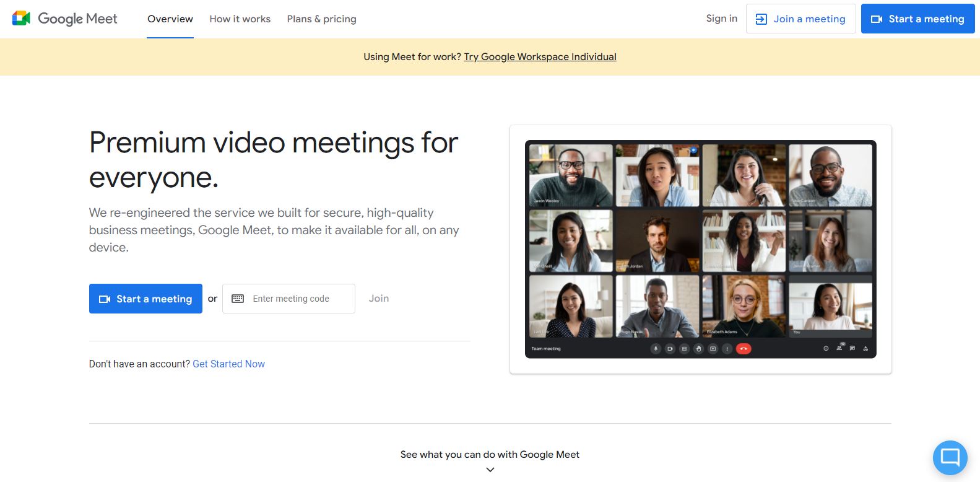Image resolution: width=980 pixels, height=482 pixels.
Task: Expand the section with the down chevron
Action: [x=490, y=470]
